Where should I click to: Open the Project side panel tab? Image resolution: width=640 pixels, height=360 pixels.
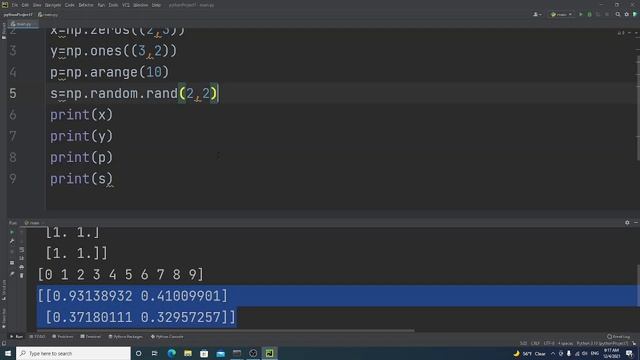[4, 31]
